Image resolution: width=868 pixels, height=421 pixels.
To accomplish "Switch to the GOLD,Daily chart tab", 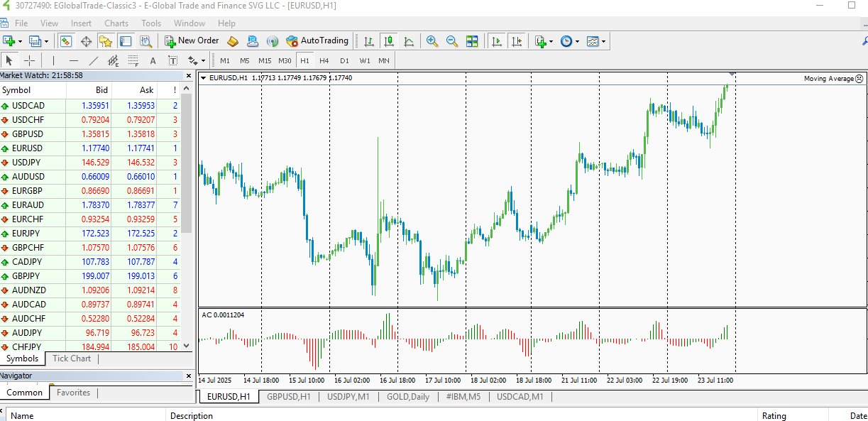I will [x=407, y=397].
